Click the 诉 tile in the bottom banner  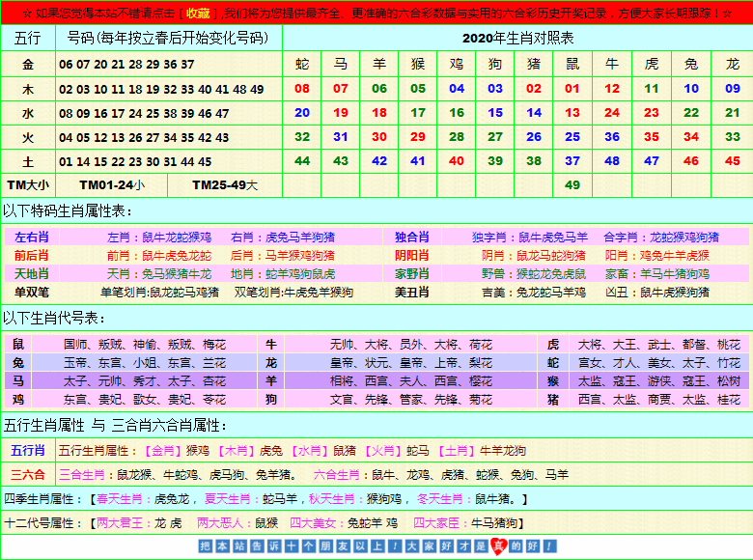tap(274, 546)
